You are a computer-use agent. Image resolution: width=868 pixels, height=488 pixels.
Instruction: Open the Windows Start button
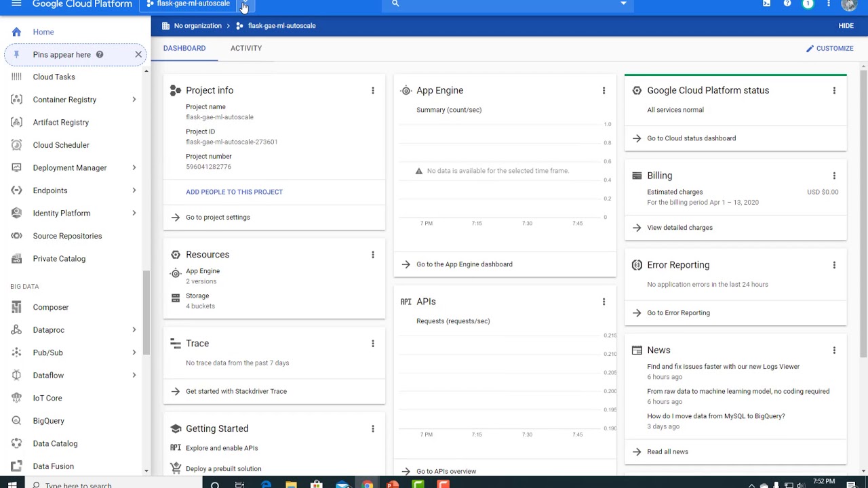[12, 484]
